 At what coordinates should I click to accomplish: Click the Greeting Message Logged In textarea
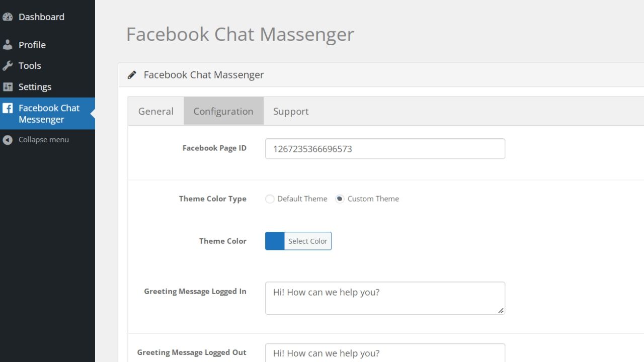pos(385,298)
